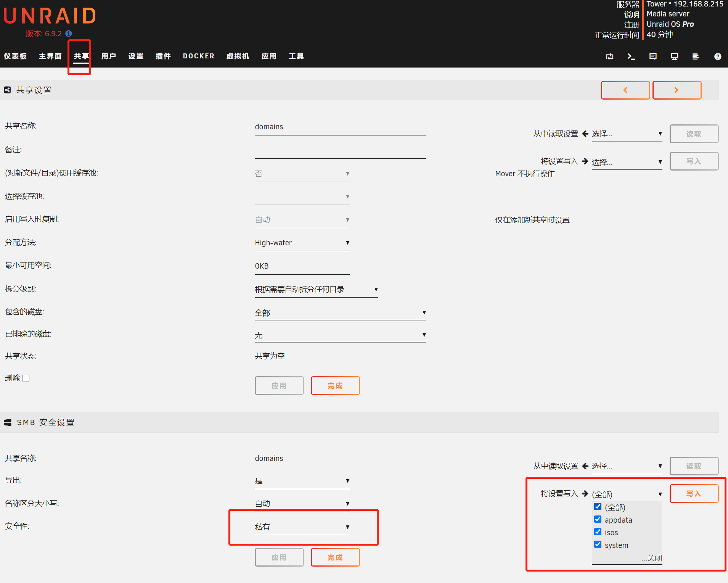Open the 安全性 私有 dropdown
Image resolution: width=728 pixels, height=583 pixels.
[302, 527]
